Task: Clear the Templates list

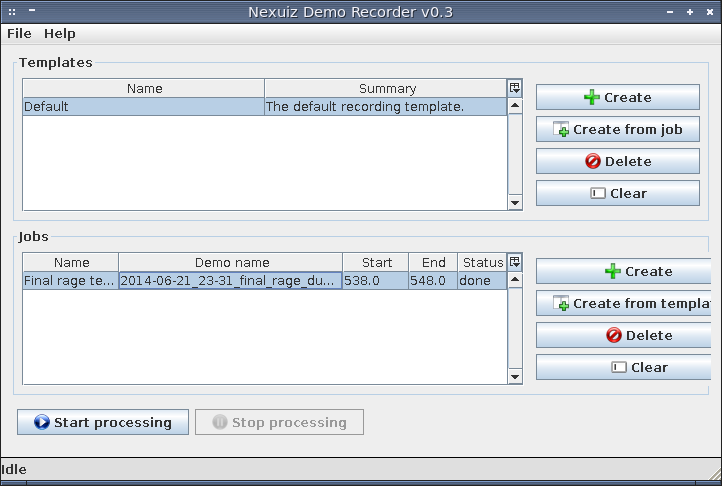Action: 617,193
